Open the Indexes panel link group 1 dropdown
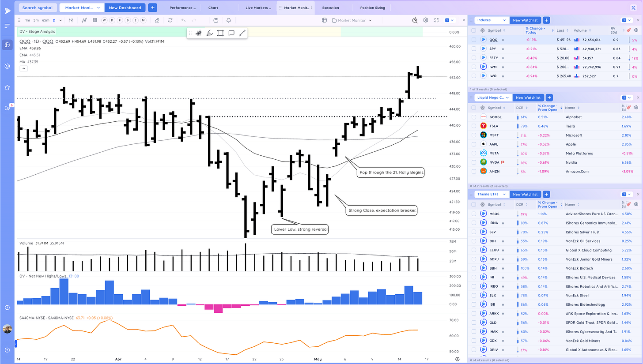 pos(626,20)
